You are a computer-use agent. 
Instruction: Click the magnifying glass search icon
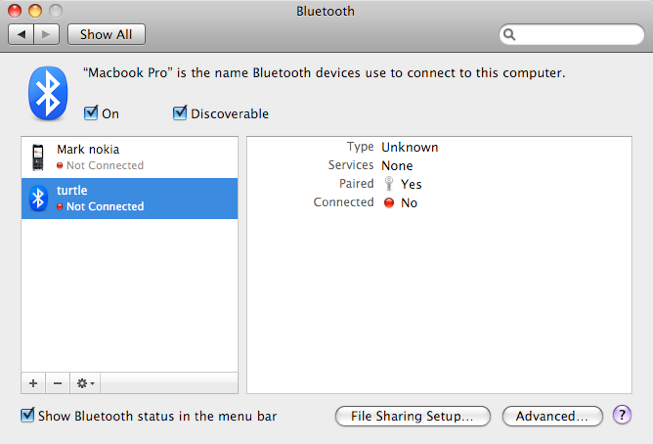510,35
